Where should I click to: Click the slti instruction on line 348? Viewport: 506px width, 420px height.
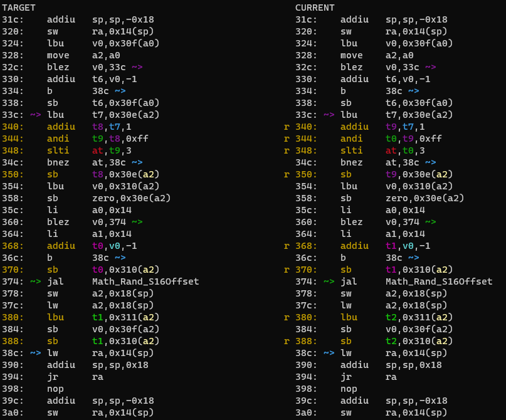[x=58, y=150]
